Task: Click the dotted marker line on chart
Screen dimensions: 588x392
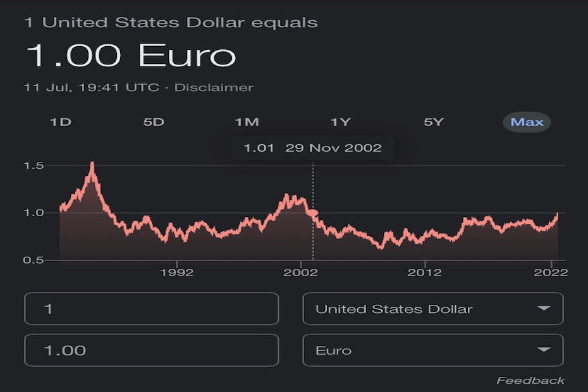Action: tap(314, 209)
